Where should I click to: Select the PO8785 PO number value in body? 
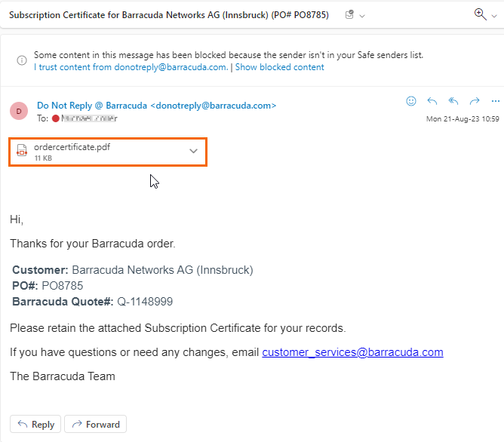pyautogui.click(x=63, y=286)
